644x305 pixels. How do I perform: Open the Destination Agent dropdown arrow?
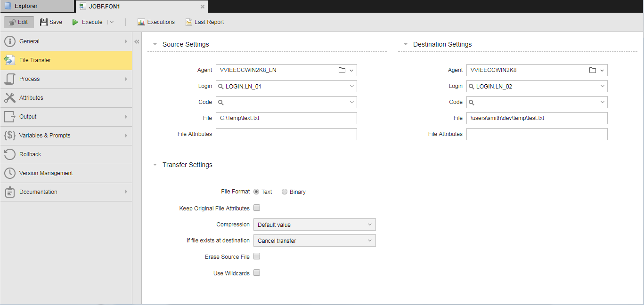point(602,71)
